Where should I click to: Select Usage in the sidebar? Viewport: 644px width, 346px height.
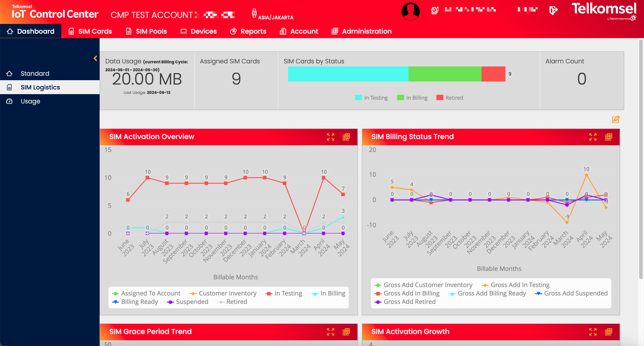click(x=30, y=101)
